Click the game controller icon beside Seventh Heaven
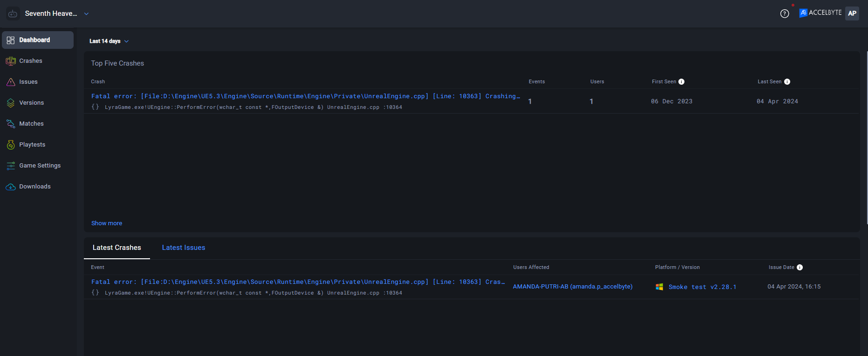This screenshot has height=356, width=868. pos(13,13)
